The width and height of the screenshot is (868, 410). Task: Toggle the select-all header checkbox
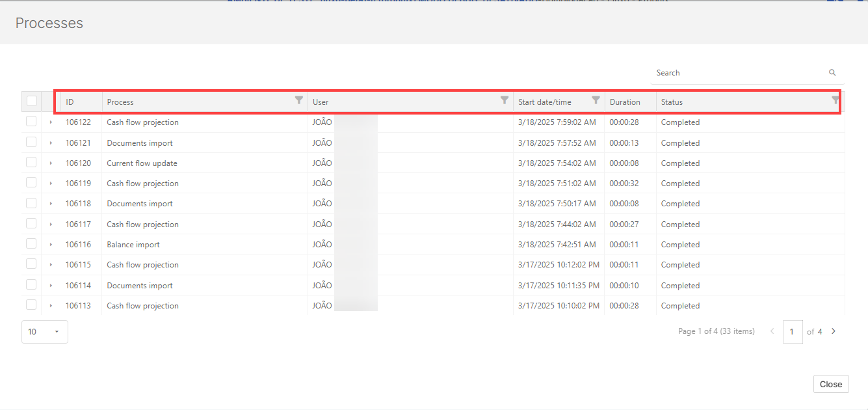tap(32, 101)
